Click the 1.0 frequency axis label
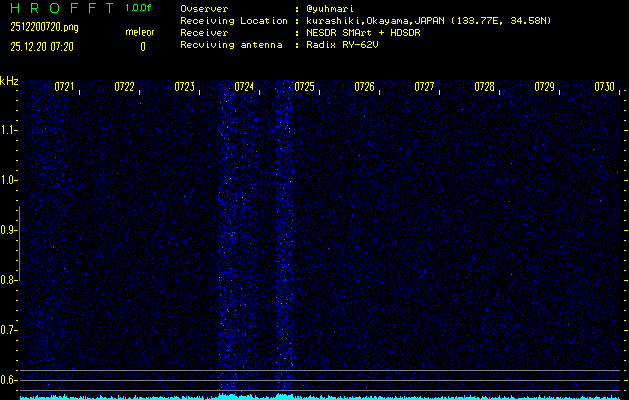Screen dimensions: 629x400 tap(8, 180)
